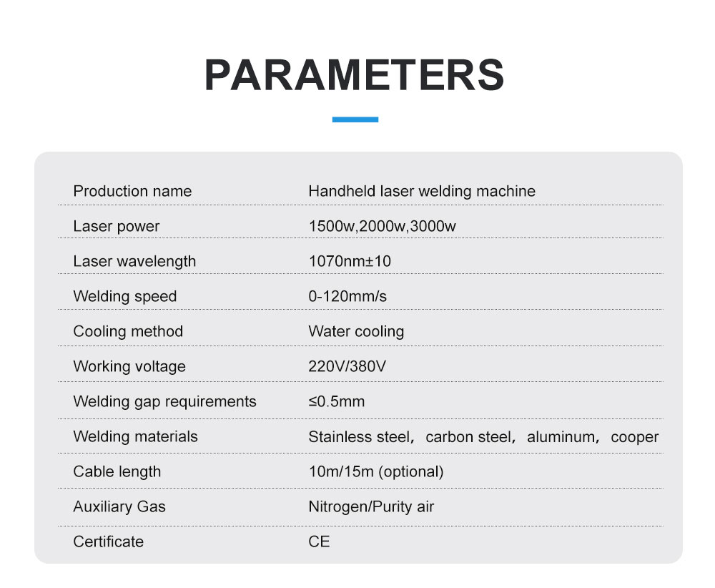This screenshot has width=715, height=588.
Task: Select the 'Welding speed' label
Action: pyautogui.click(x=124, y=296)
